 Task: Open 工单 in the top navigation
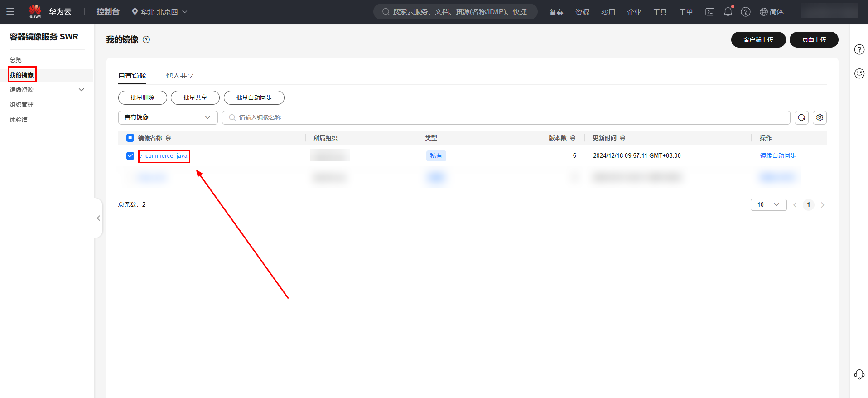[x=686, y=12]
